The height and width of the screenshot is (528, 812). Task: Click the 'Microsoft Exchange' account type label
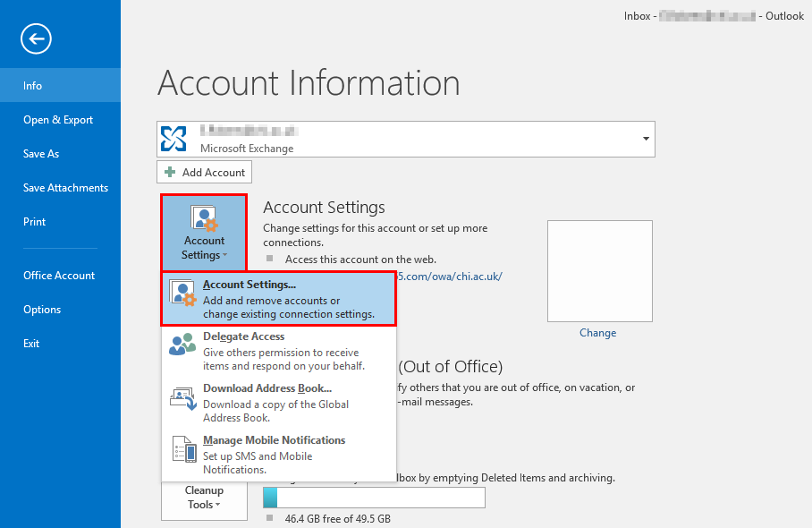click(247, 149)
